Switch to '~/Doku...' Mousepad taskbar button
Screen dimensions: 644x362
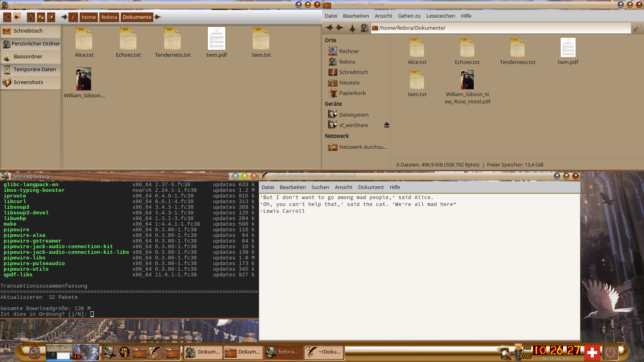324,352
